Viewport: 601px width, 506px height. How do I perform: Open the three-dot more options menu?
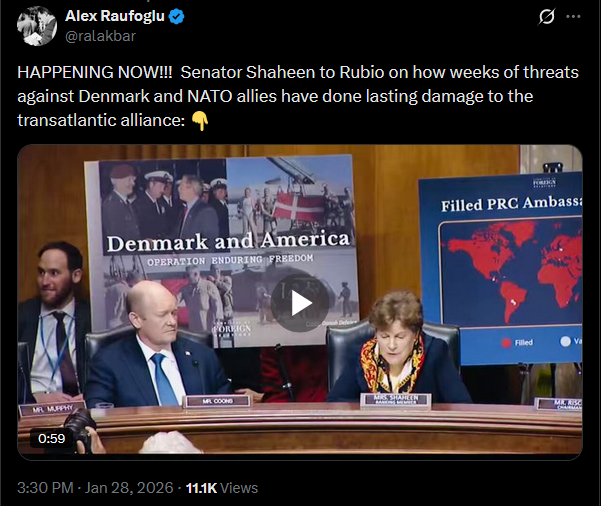[x=573, y=16]
